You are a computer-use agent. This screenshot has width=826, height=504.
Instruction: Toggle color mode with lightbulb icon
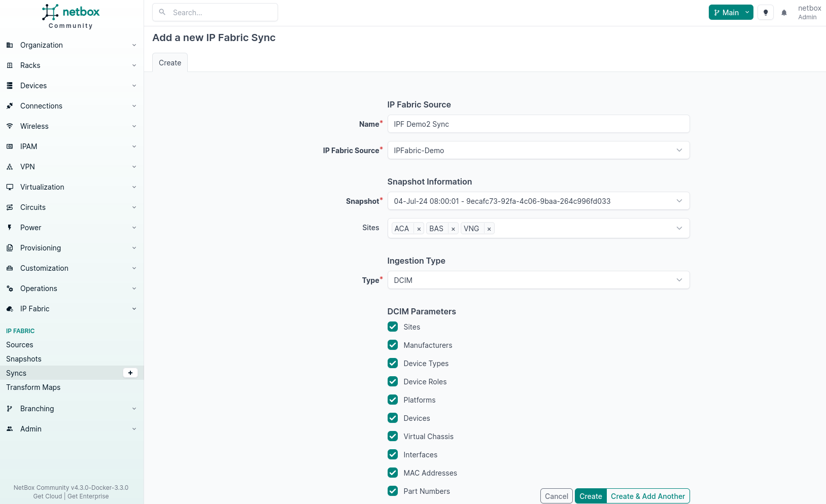pos(766,13)
